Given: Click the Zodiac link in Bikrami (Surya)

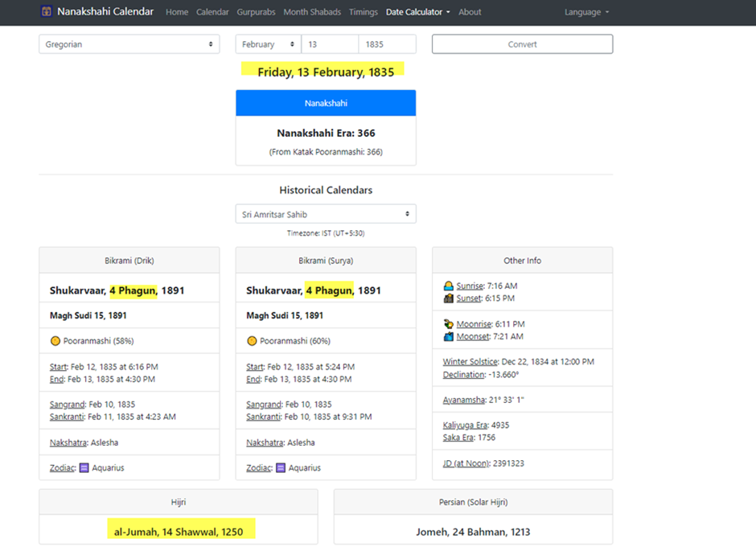Looking at the screenshot, I should point(259,467).
